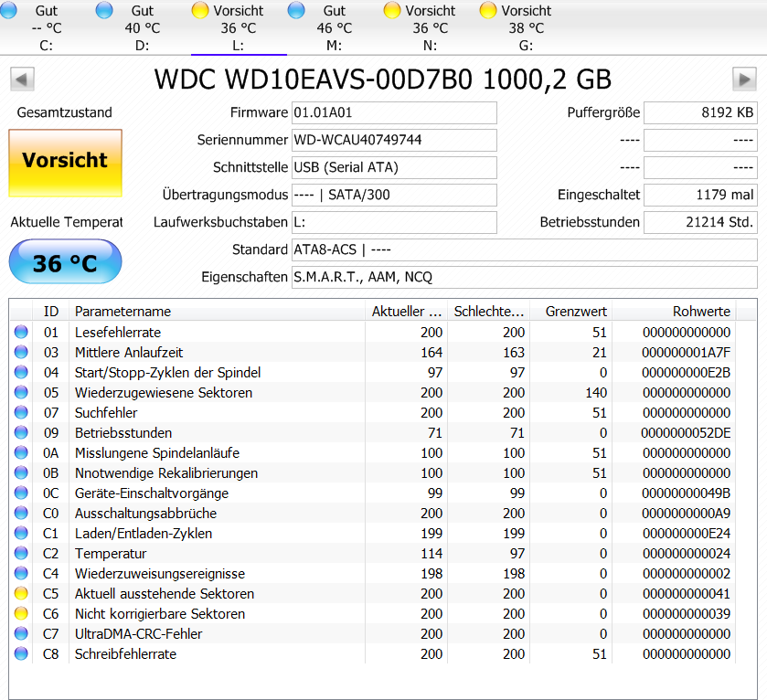Select the Geräte-Einschaltvorgänge parameter name

[152, 493]
